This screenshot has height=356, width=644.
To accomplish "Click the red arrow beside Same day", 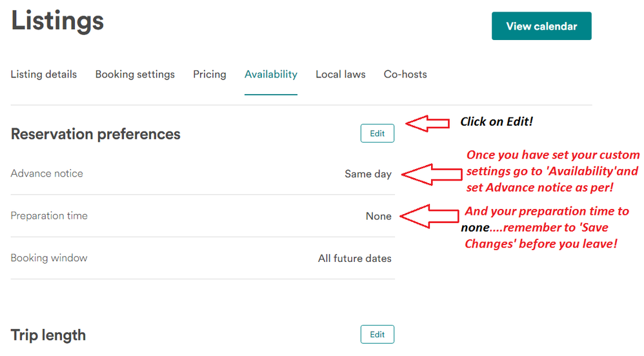I will (x=427, y=174).
